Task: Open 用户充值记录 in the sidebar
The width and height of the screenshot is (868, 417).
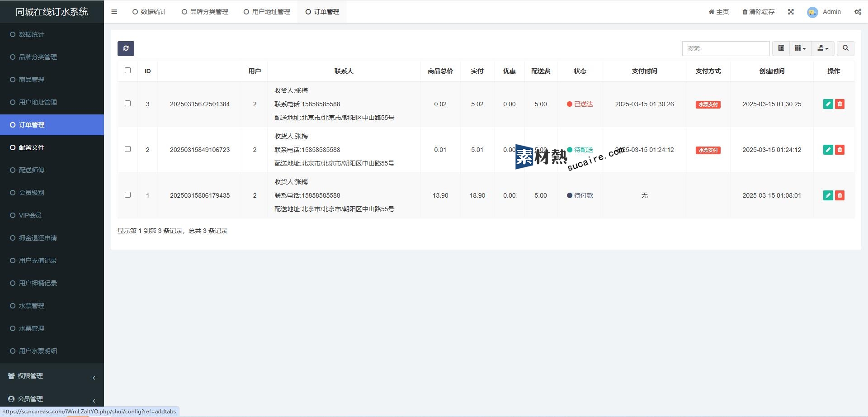Action: (x=52, y=261)
